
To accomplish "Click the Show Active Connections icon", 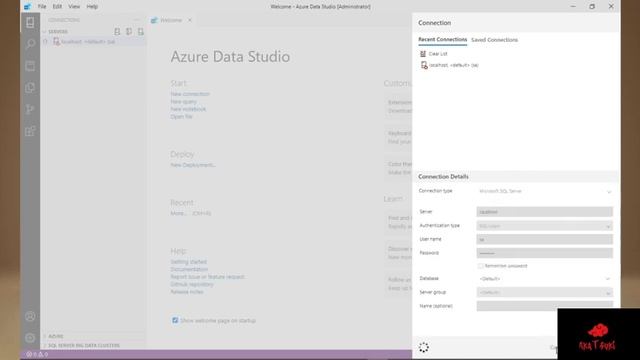I will [x=140, y=31].
